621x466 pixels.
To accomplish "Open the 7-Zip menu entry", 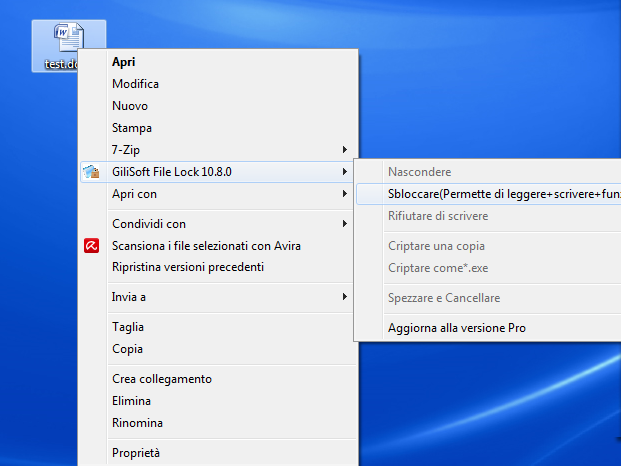I will 216,150.
